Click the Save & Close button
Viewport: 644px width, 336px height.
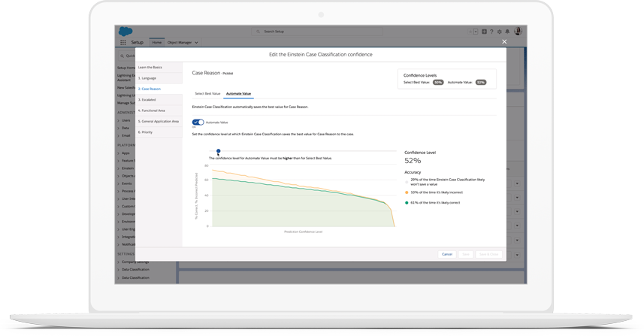pyautogui.click(x=488, y=254)
